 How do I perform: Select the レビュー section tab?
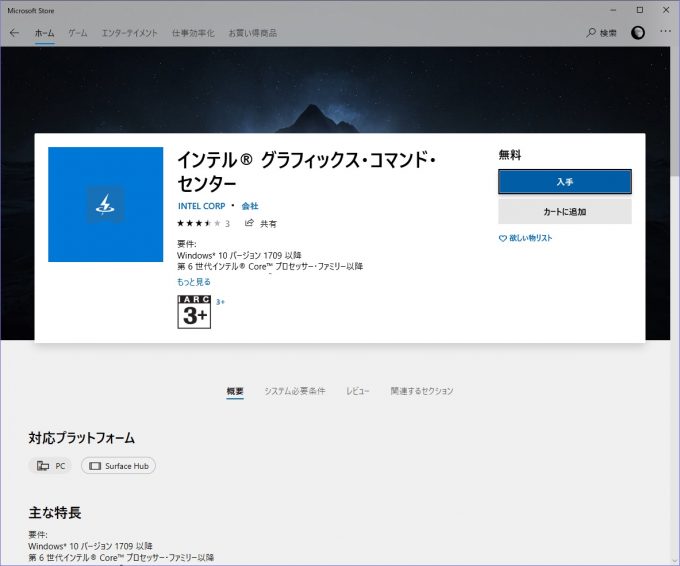[x=358, y=391]
